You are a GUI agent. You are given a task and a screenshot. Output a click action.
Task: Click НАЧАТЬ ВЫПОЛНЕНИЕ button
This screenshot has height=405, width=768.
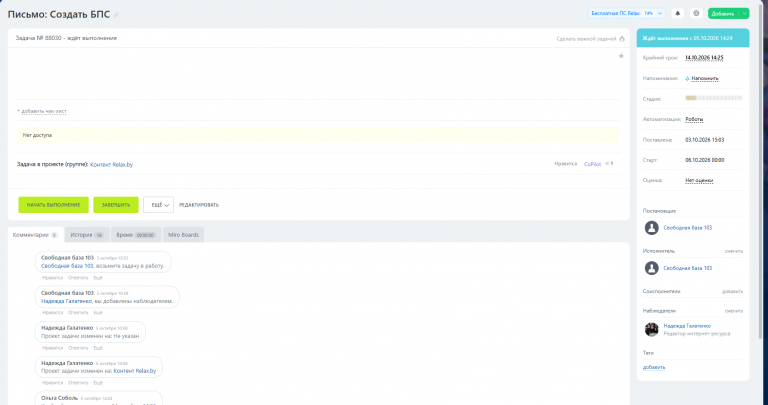tap(53, 205)
